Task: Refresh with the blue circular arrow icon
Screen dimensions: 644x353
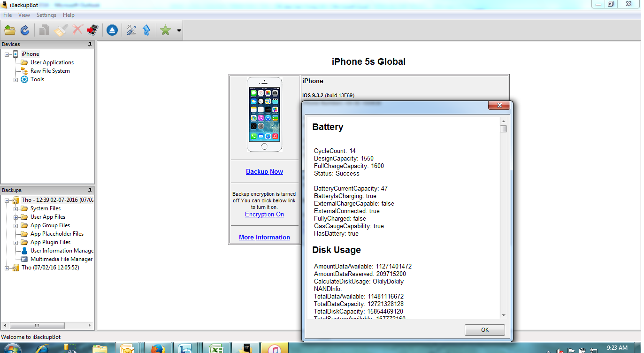Action: pos(25,31)
